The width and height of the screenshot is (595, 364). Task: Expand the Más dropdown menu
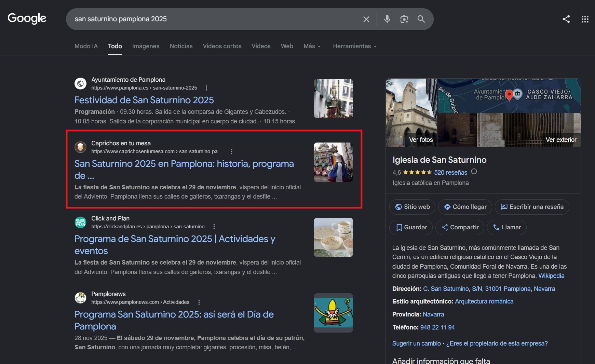(x=312, y=46)
